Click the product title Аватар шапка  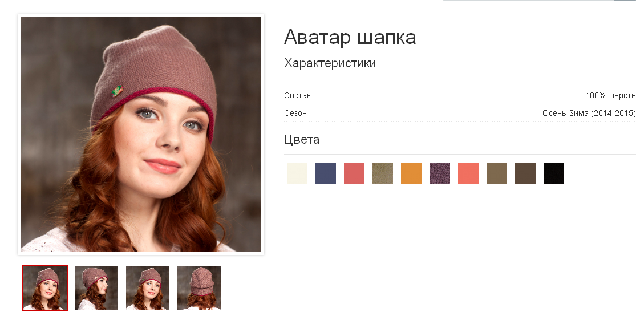click(350, 37)
